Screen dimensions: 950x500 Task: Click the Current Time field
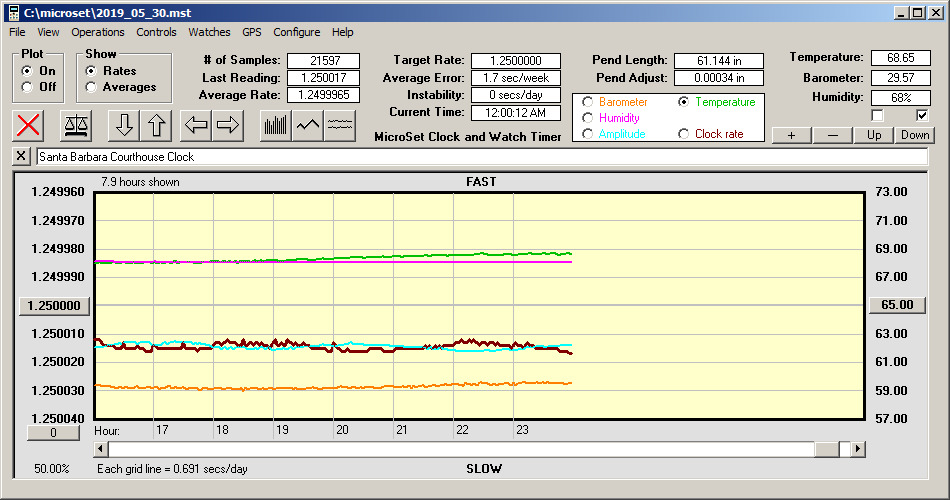pyautogui.click(x=516, y=112)
